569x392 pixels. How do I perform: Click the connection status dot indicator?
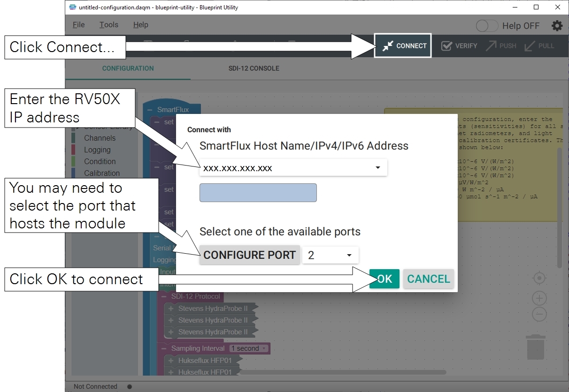130,387
